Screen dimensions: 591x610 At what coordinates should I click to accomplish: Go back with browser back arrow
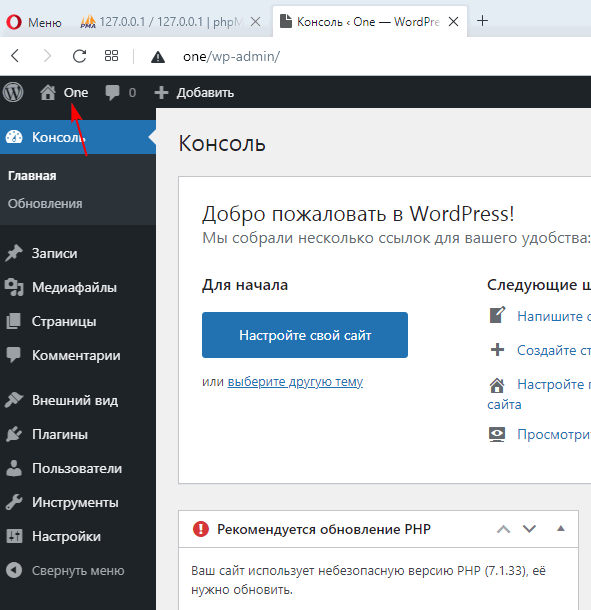pos(15,56)
